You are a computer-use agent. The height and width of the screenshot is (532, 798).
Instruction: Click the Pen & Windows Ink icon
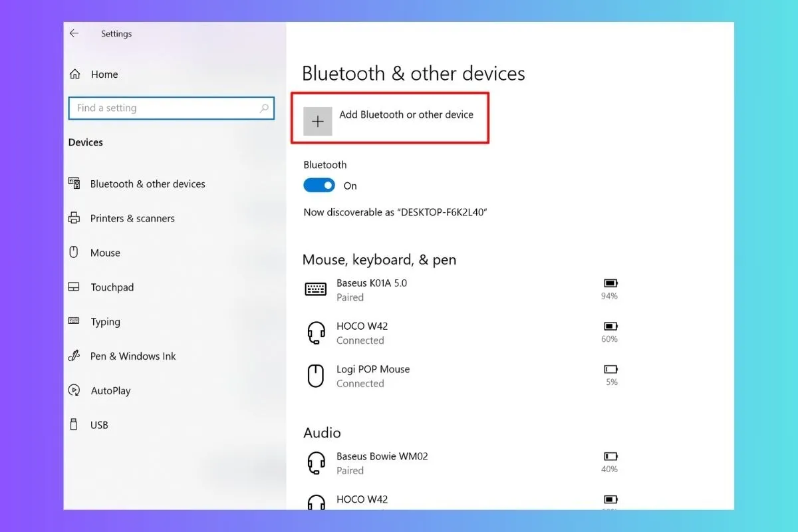pyautogui.click(x=74, y=356)
